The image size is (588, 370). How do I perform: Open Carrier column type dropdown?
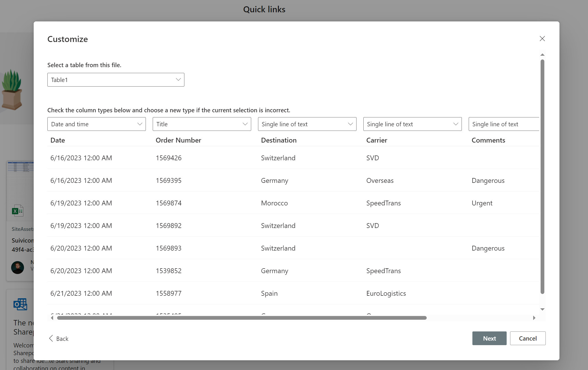[x=412, y=124]
